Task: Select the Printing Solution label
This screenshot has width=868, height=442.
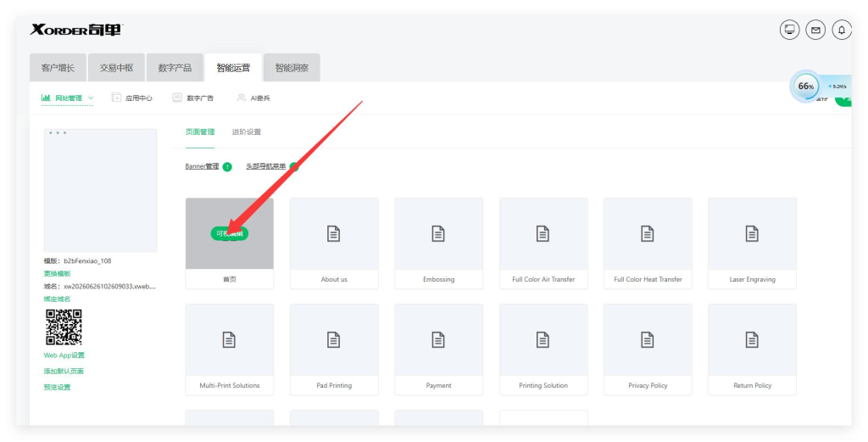Action: [x=543, y=385]
